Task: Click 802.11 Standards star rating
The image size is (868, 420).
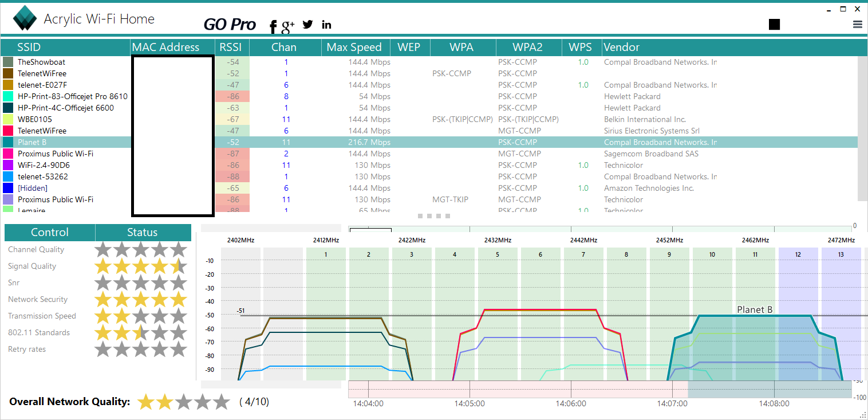Action: pyautogui.click(x=141, y=332)
